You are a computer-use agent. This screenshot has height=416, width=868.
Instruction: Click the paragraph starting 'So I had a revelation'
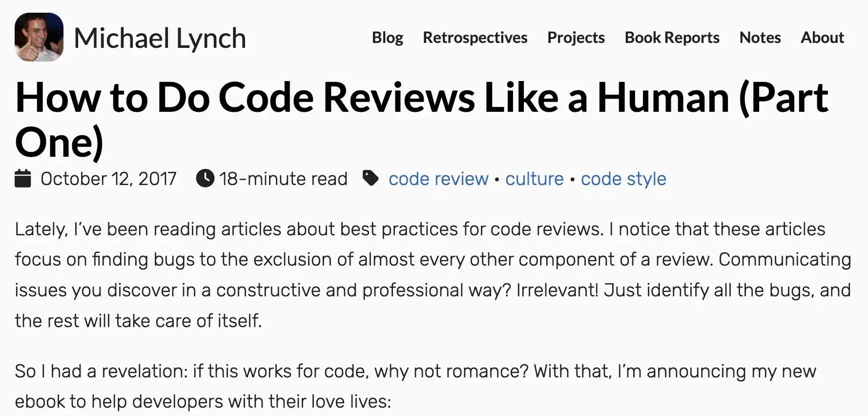click(415, 386)
